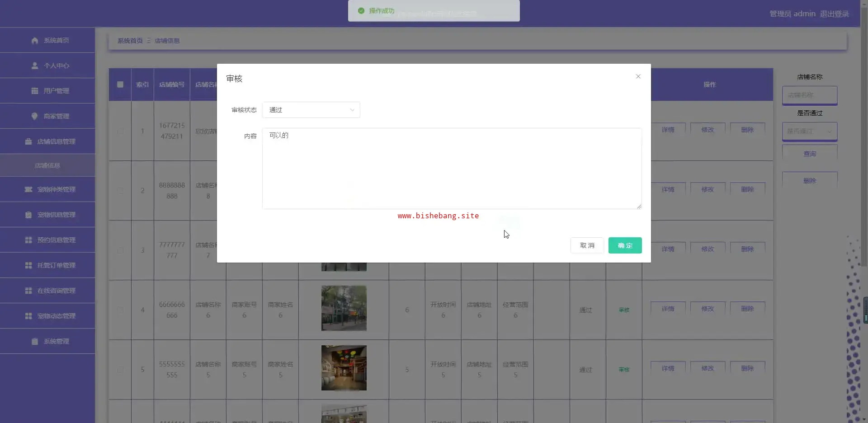Image resolution: width=868 pixels, height=423 pixels.
Task: Click the icon beside 宠物种类管理
Action: [28, 189]
